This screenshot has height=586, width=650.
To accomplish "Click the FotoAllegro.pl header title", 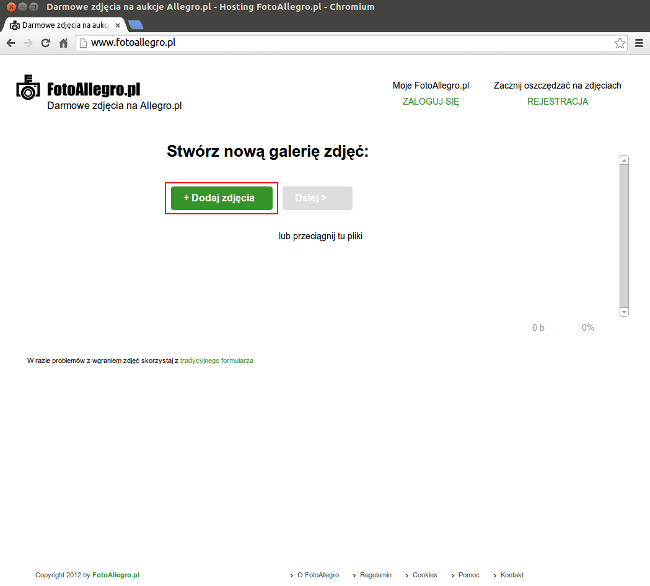I will 94,89.
